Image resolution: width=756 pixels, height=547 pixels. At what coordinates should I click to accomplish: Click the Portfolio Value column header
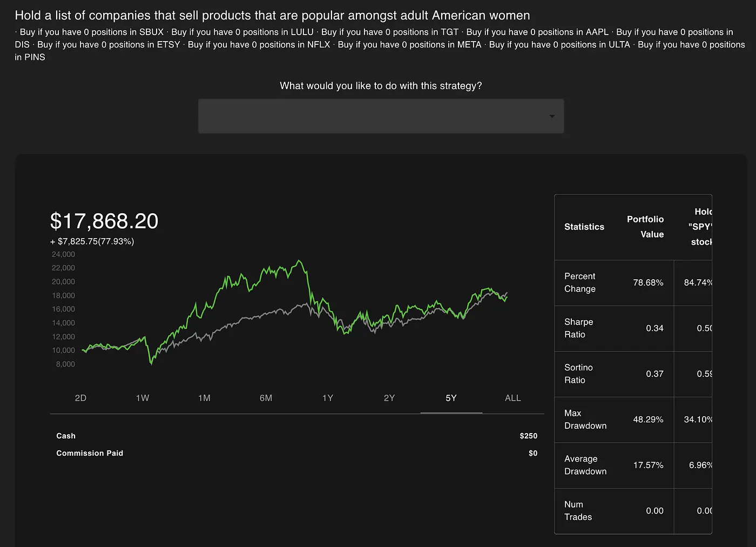[645, 227]
